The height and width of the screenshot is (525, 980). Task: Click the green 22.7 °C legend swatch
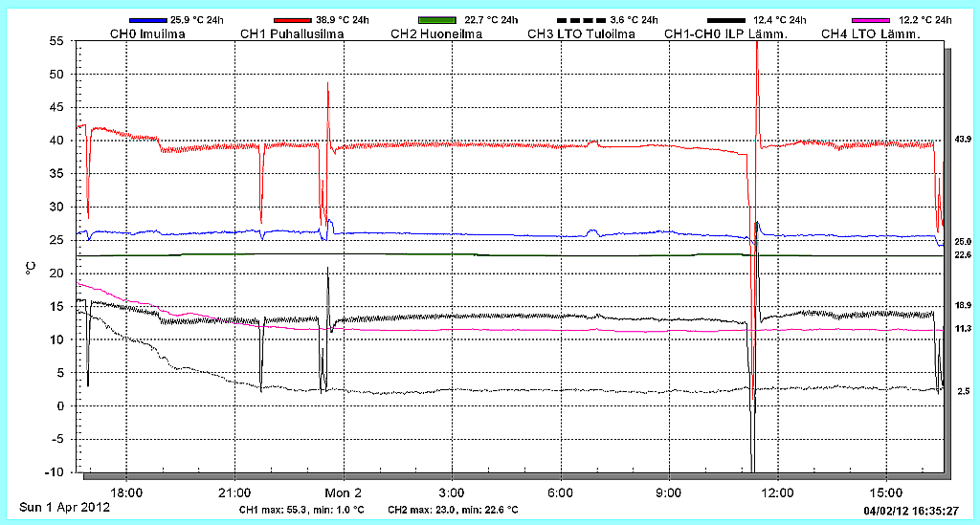437,20
